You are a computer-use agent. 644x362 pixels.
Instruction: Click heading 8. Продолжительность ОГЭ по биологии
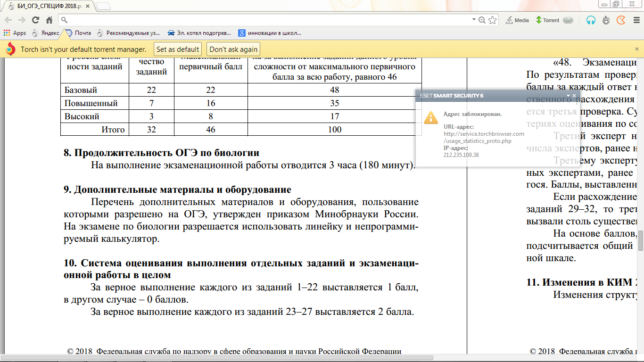pyautogui.click(x=162, y=153)
